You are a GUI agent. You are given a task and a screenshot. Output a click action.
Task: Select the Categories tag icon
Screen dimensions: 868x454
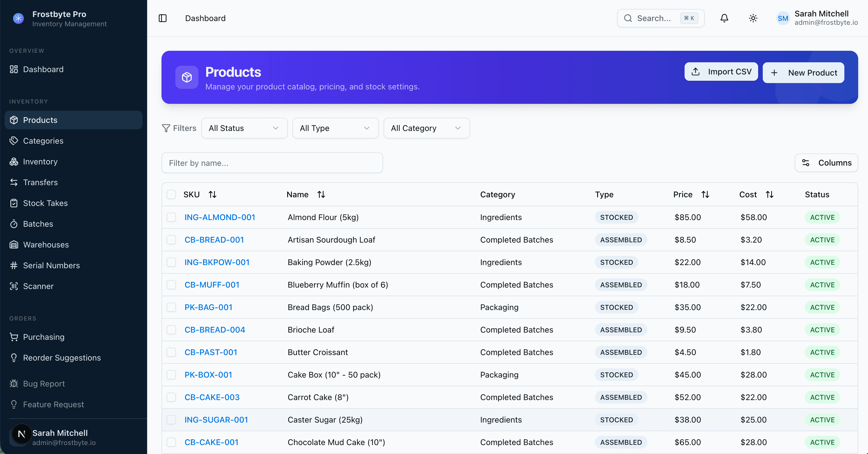tap(14, 141)
